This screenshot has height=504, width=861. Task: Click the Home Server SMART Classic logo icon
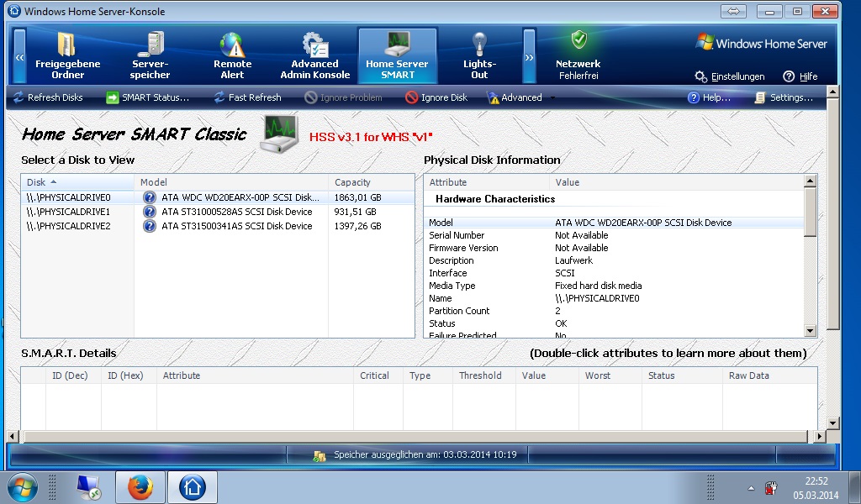[279, 134]
